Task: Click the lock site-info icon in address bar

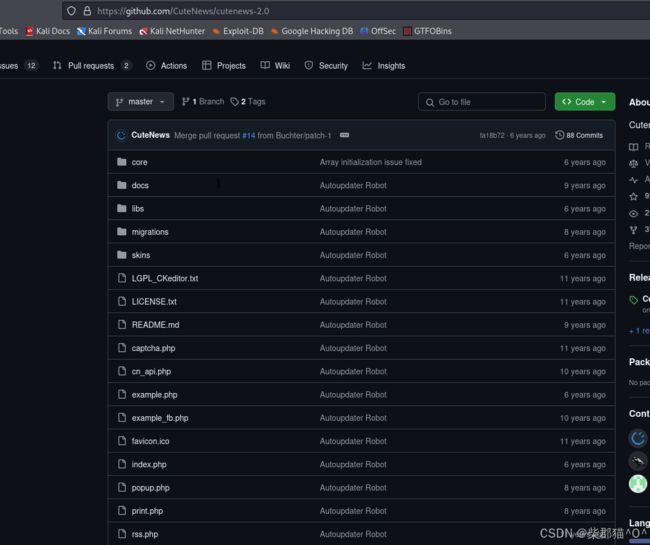Action: [87, 11]
